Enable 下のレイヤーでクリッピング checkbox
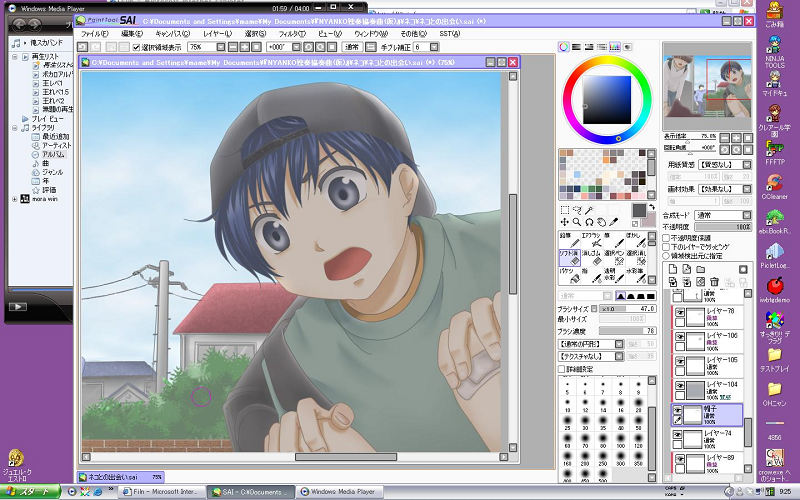This screenshot has width=800, height=500. [x=666, y=247]
